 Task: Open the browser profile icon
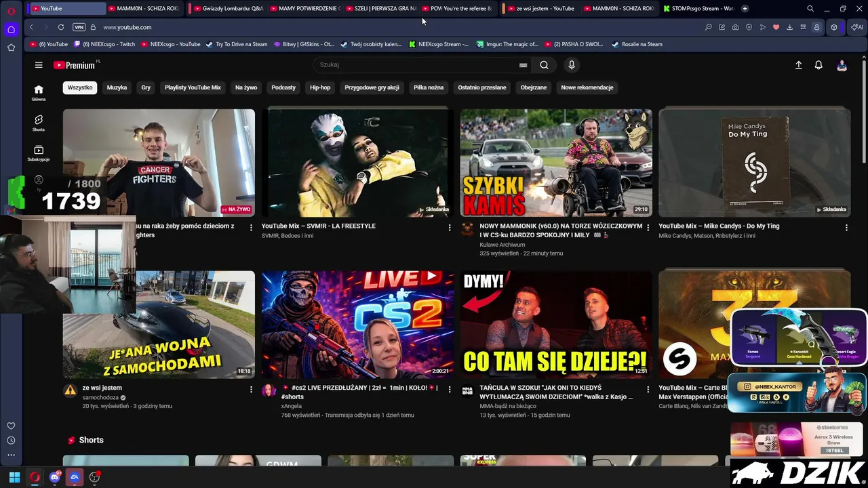(816, 27)
